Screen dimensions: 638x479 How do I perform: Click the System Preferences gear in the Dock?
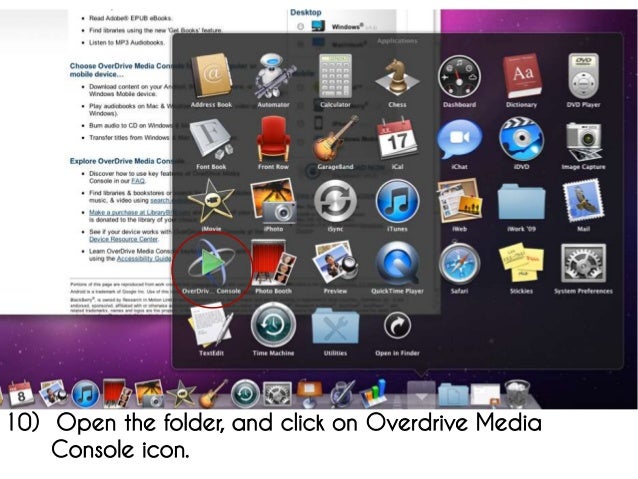click(x=277, y=394)
